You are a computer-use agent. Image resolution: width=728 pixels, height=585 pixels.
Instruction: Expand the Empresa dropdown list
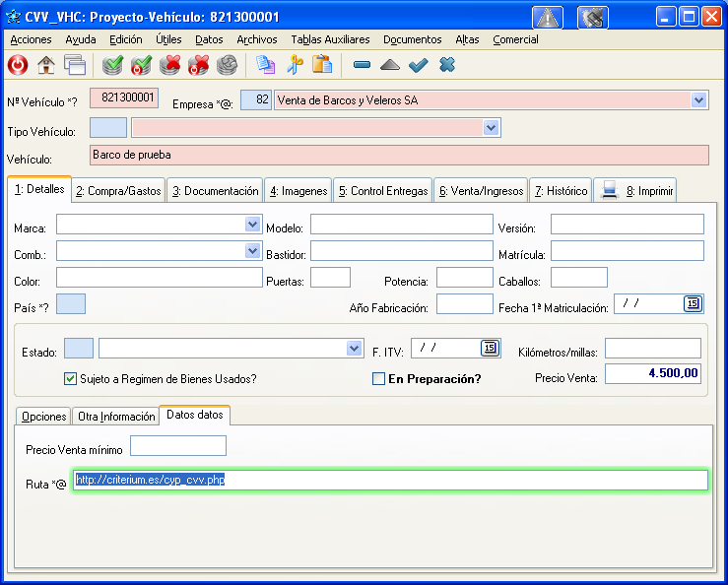click(x=698, y=100)
